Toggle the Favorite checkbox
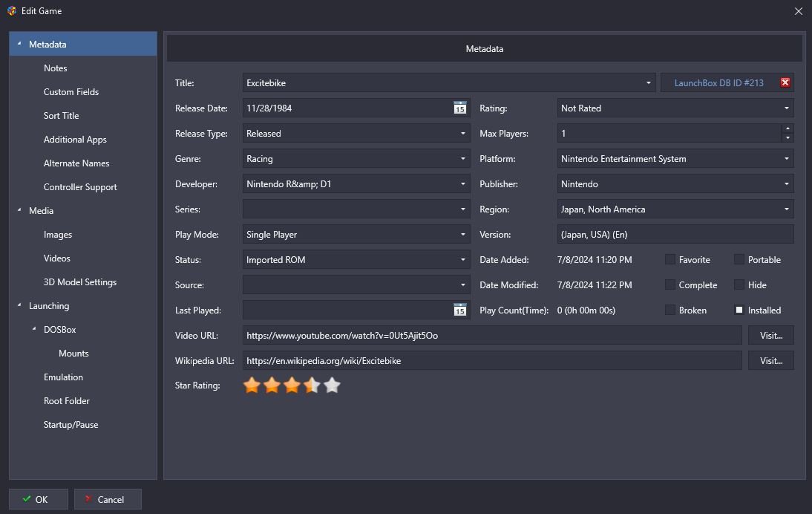The width and height of the screenshot is (812, 514). [x=670, y=259]
